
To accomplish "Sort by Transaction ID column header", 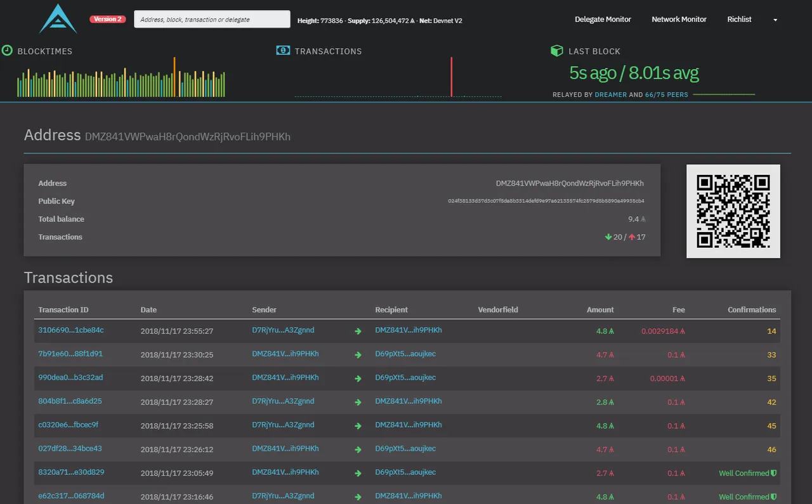I will tap(63, 310).
